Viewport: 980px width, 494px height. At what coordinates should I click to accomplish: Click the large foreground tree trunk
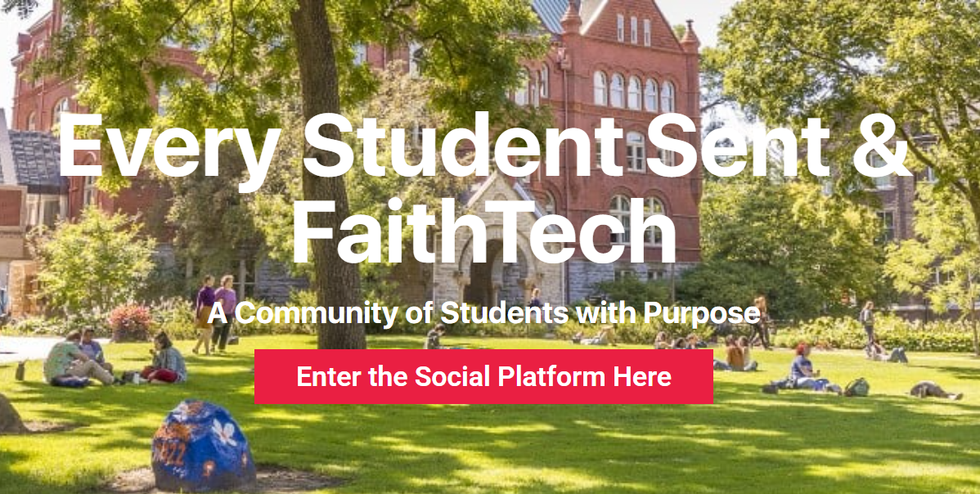(330, 175)
